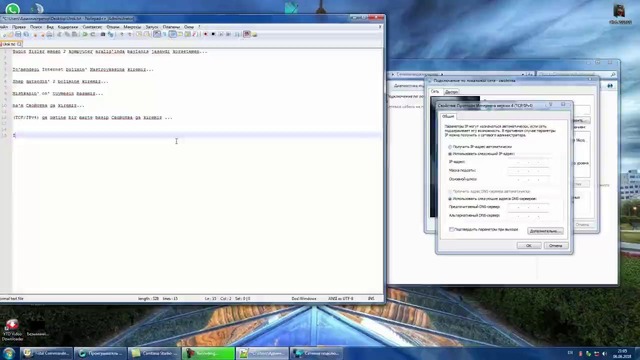The height and width of the screenshot is (360, 640).
Task: Open the Опции menu
Action: 113,27
